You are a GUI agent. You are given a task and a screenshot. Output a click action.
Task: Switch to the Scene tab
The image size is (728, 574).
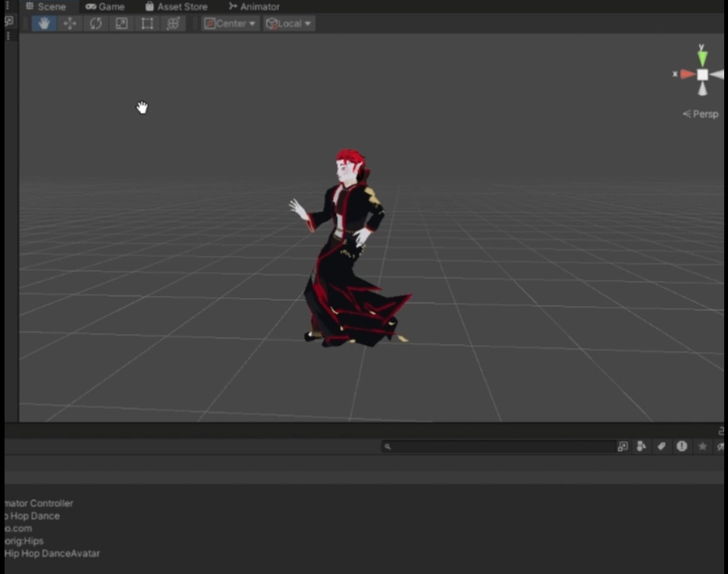pyautogui.click(x=46, y=7)
